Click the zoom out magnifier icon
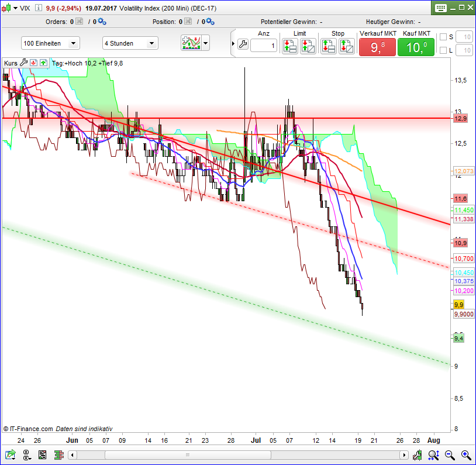 click(450, 455)
